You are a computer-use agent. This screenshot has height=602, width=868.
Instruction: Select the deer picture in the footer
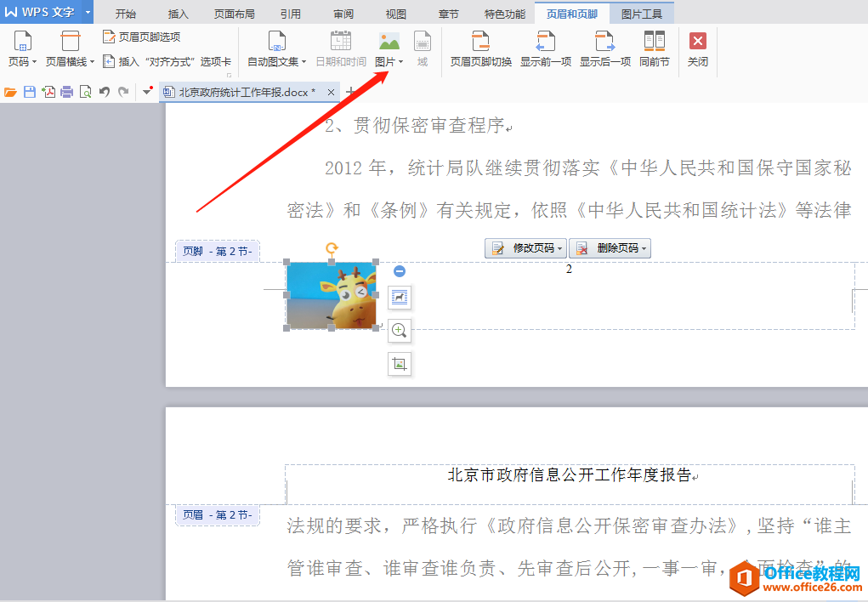(x=331, y=295)
